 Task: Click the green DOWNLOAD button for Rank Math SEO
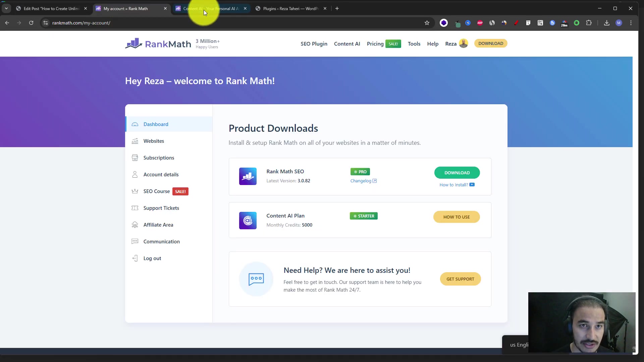(457, 173)
